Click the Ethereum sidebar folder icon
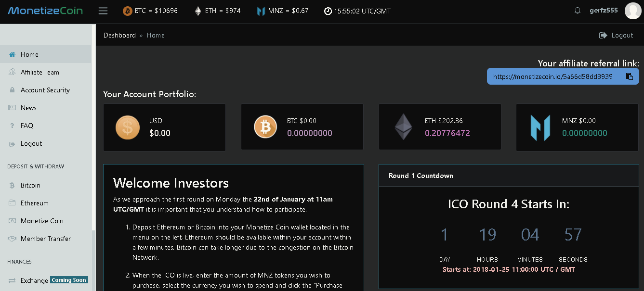The image size is (644, 291). click(x=12, y=203)
